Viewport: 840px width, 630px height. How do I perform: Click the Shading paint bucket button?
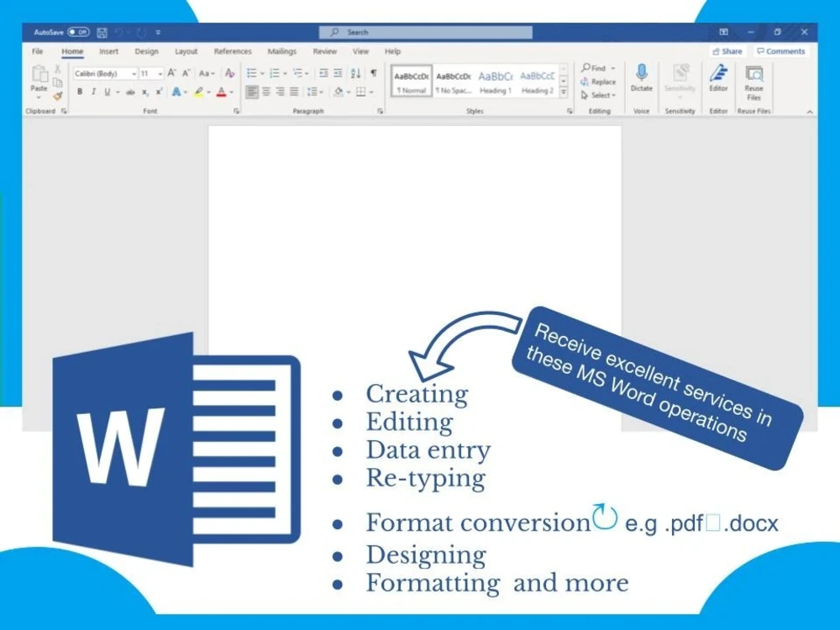point(338,92)
